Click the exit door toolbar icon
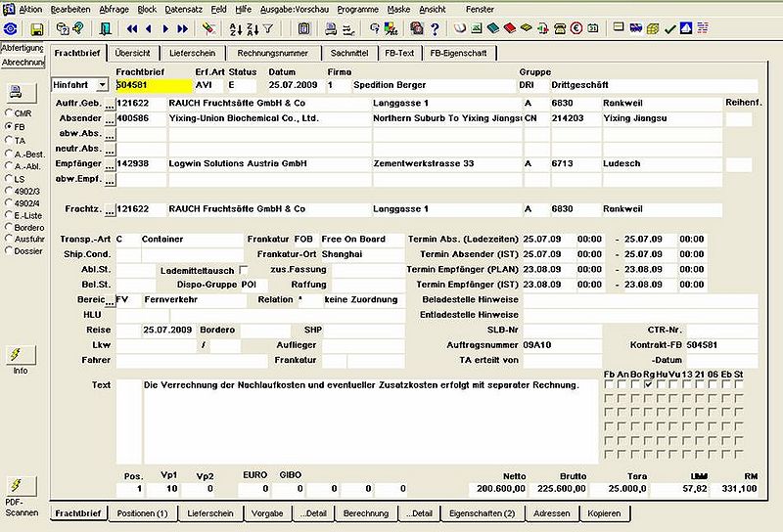Image resolution: width=783 pixels, height=532 pixels. (106, 29)
